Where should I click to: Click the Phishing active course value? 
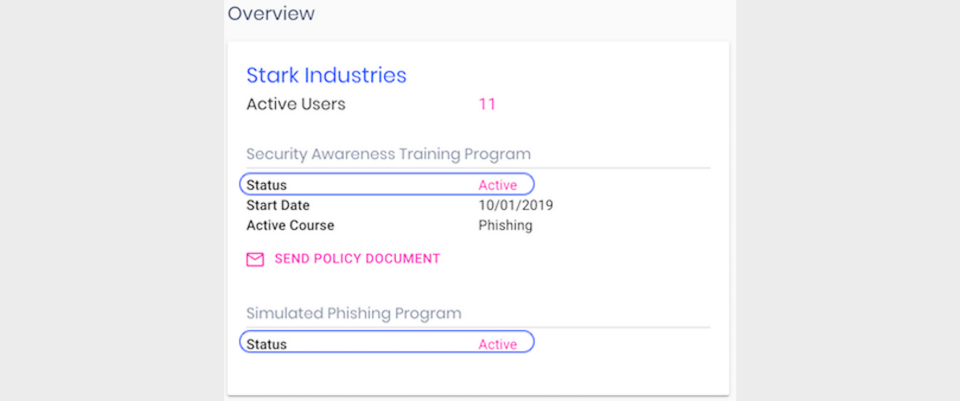505,225
